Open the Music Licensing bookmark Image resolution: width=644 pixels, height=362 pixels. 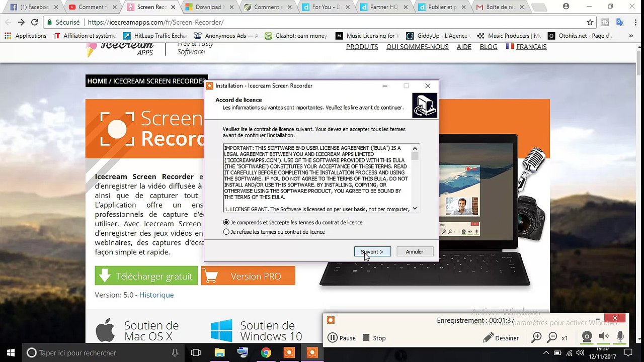point(367,36)
